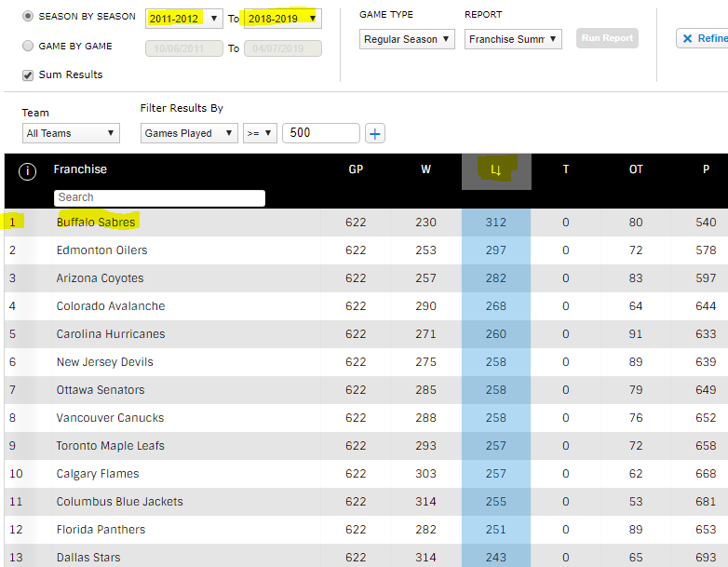Image resolution: width=728 pixels, height=567 pixels.
Task: Click Toronto Maple Leafs wins value 293
Action: (x=425, y=446)
